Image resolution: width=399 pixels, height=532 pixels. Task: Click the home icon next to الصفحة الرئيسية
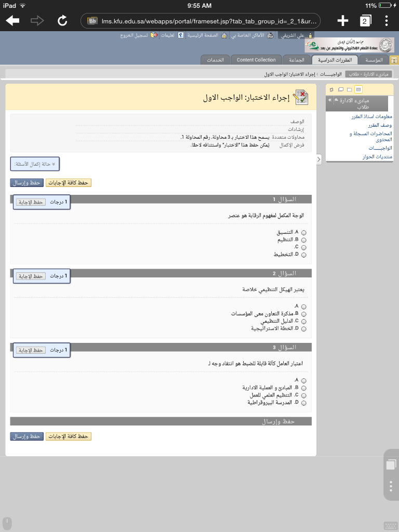[224, 35]
